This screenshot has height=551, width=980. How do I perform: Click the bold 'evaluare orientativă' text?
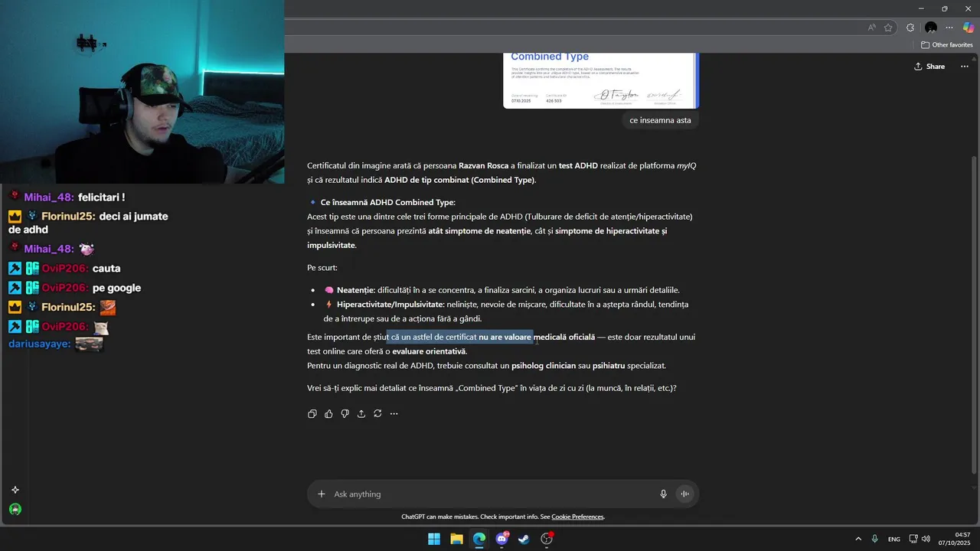(x=429, y=351)
